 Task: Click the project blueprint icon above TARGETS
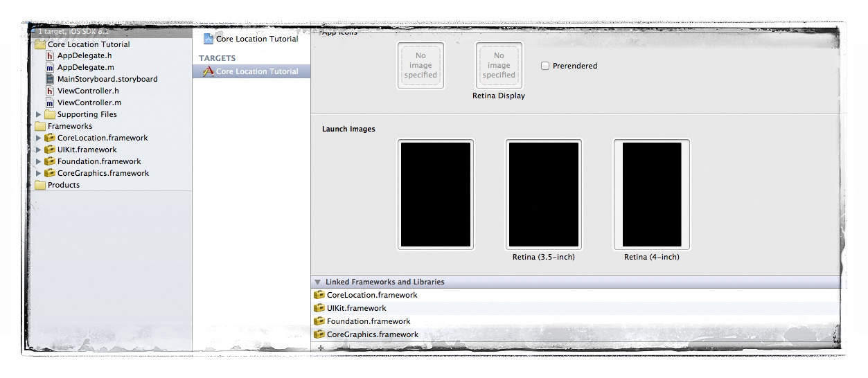click(x=208, y=39)
